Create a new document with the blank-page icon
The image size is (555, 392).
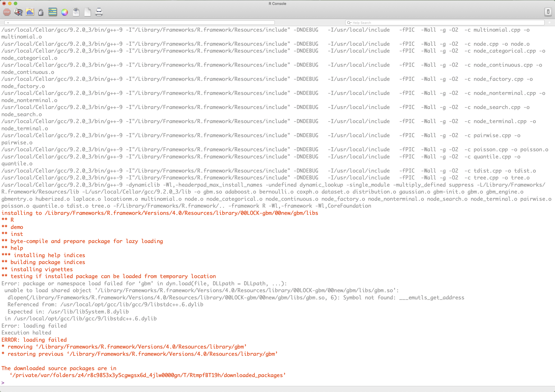coord(87,12)
